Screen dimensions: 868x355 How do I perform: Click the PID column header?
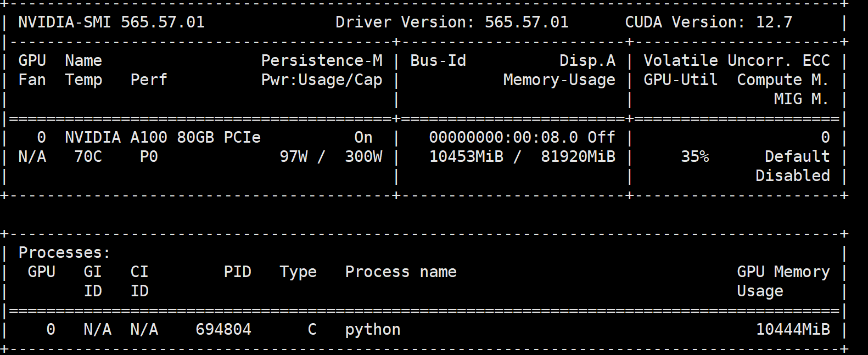click(x=237, y=272)
